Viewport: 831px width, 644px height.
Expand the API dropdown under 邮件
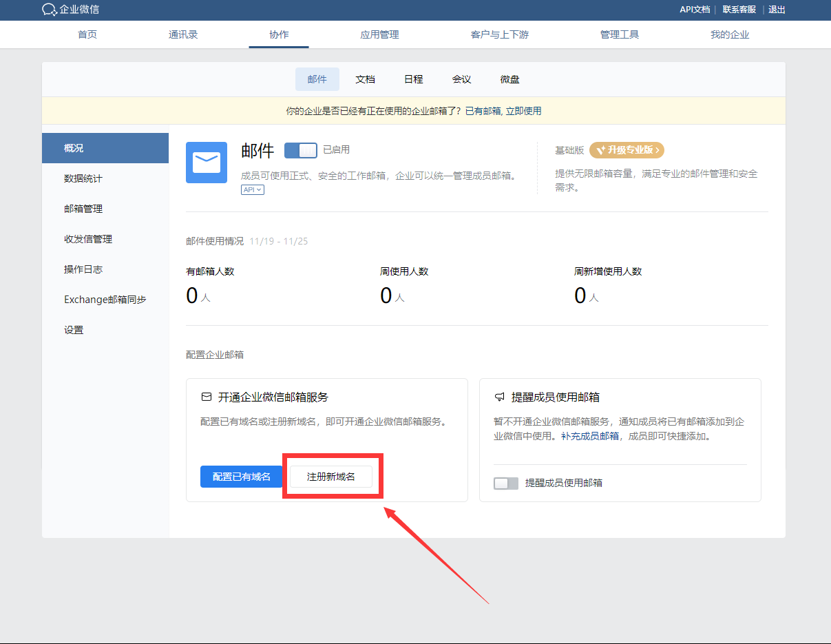[x=253, y=189]
